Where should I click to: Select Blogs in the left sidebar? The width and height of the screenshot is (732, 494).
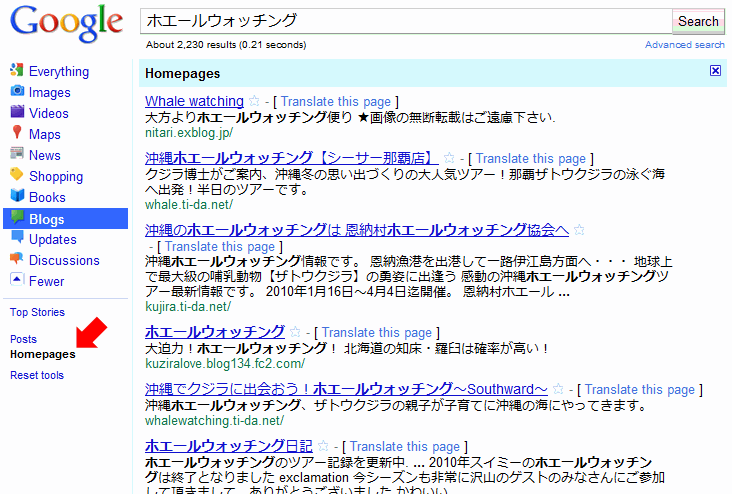coord(46,219)
